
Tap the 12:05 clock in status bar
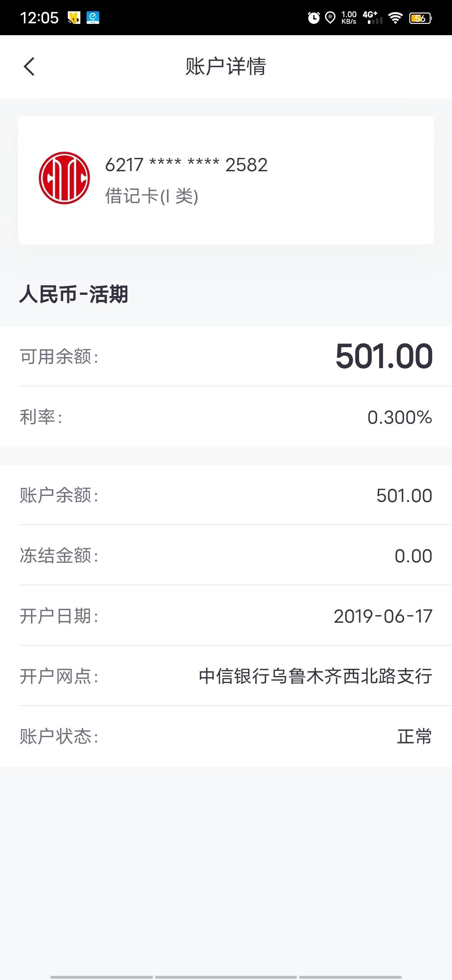coord(39,18)
